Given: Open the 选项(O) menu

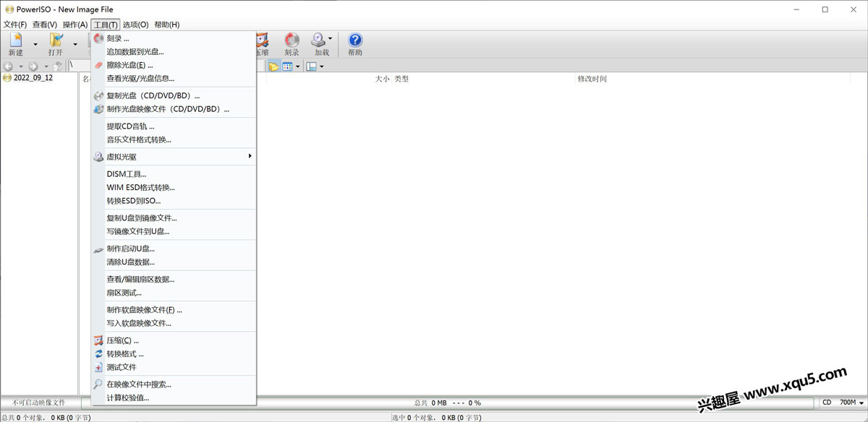Looking at the screenshot, I should coord(136,25).
